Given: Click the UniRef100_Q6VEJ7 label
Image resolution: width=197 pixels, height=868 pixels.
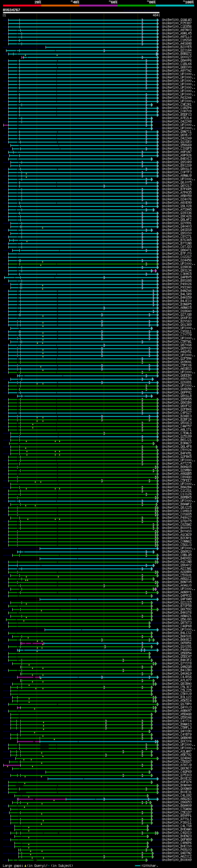Looking at the screenshot, I should coord(176,135).
